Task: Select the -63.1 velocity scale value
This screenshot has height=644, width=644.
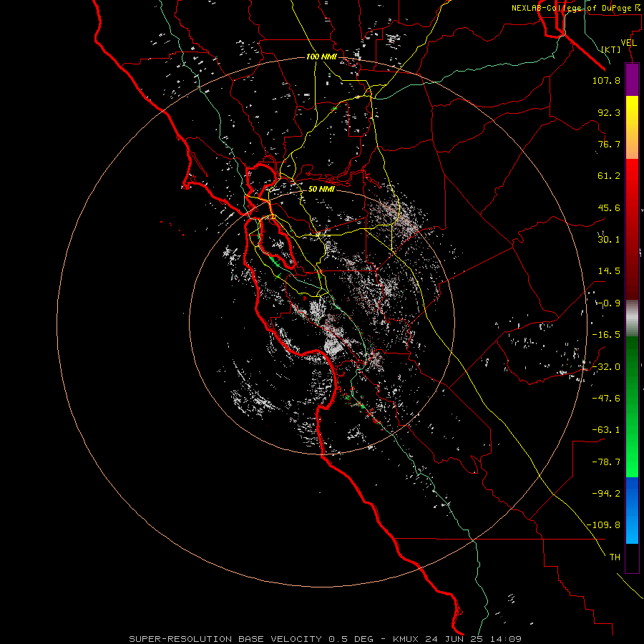Action: click(606, 430)
